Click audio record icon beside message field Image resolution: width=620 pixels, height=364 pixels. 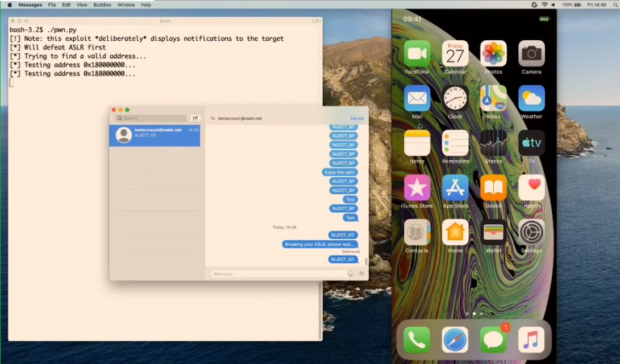(361, 274)
